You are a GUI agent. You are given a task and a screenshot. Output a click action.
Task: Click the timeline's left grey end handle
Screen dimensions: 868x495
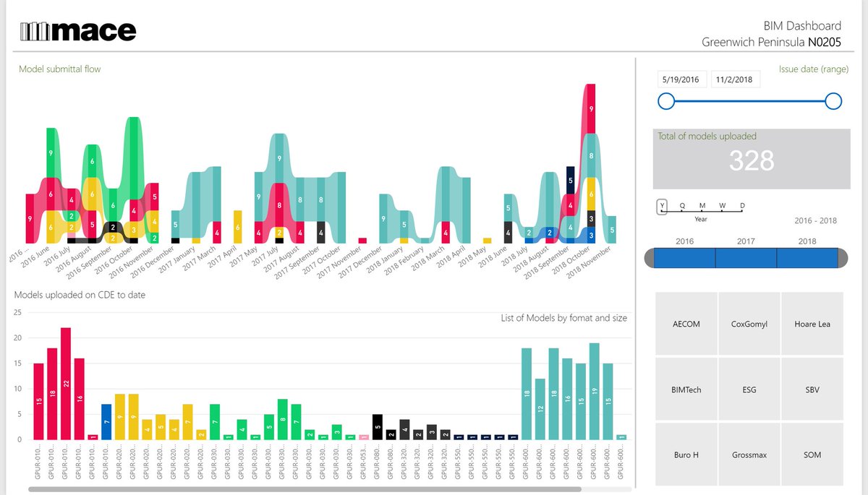[x=649, y=258]
